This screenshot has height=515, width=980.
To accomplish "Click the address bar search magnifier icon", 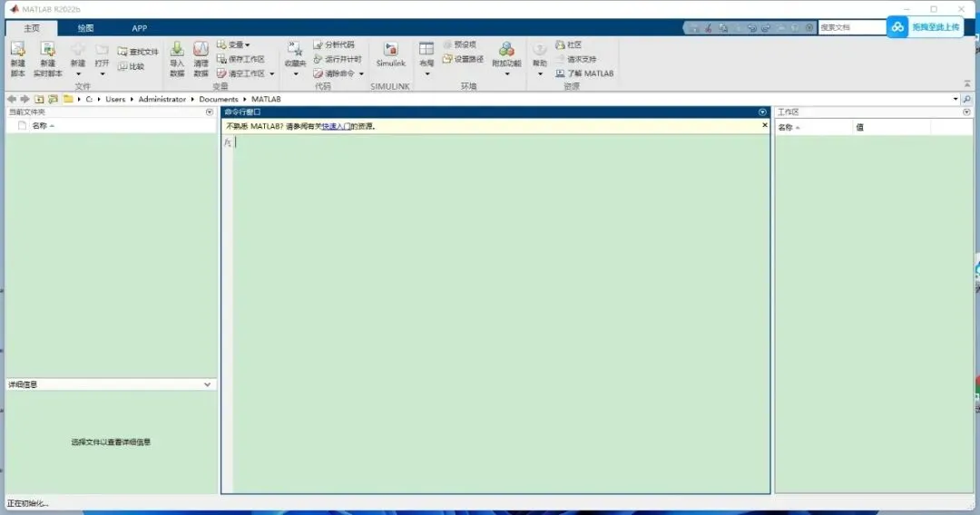I will pyautogui.click(x=967, y=99).
